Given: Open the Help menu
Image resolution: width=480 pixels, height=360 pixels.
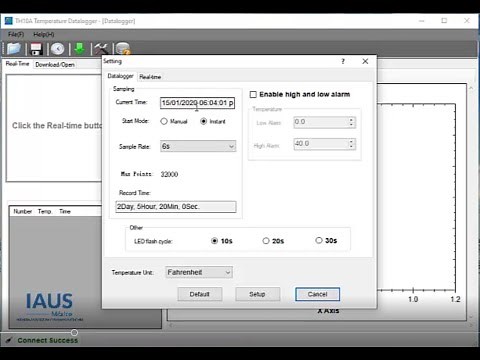Looking at the screenshot, I should pyautogui.click(x=44, y=34).
